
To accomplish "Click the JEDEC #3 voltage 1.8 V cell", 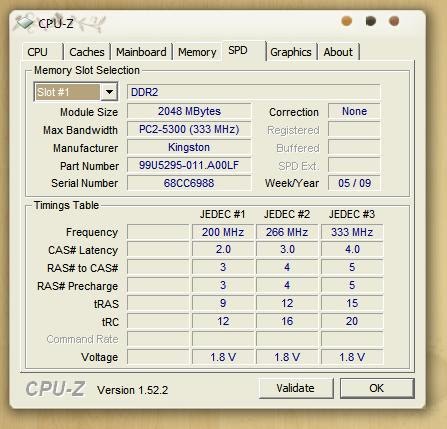I will click(352, 357).
